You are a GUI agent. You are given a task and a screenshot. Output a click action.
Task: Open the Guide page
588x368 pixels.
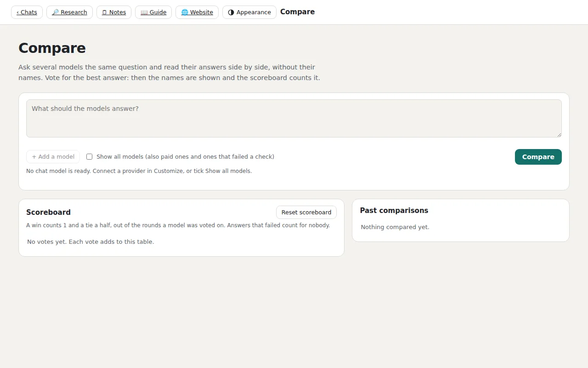153,12
